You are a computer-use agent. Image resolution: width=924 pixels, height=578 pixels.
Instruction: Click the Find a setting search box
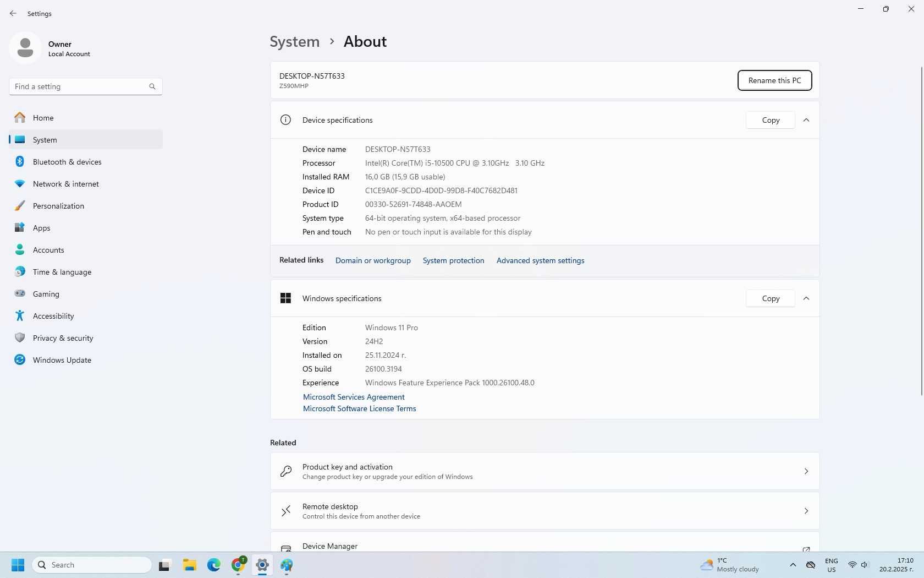(86, 86)
